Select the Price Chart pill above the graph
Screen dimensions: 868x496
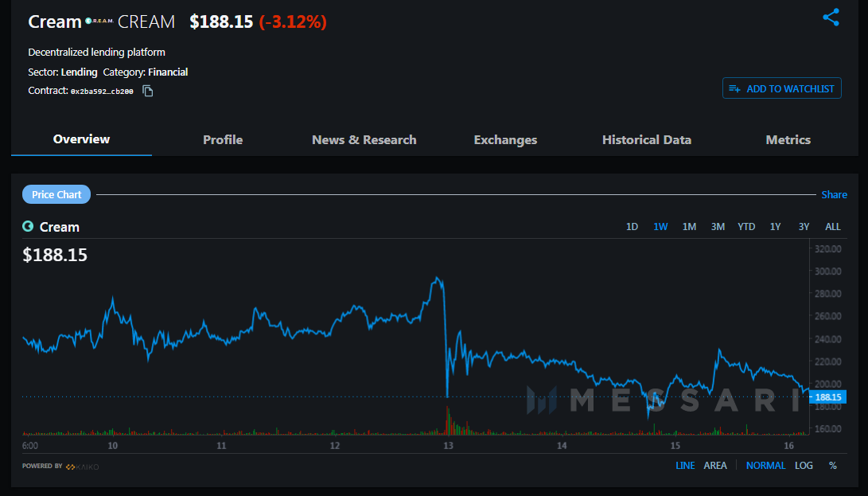tap(56, 194)
